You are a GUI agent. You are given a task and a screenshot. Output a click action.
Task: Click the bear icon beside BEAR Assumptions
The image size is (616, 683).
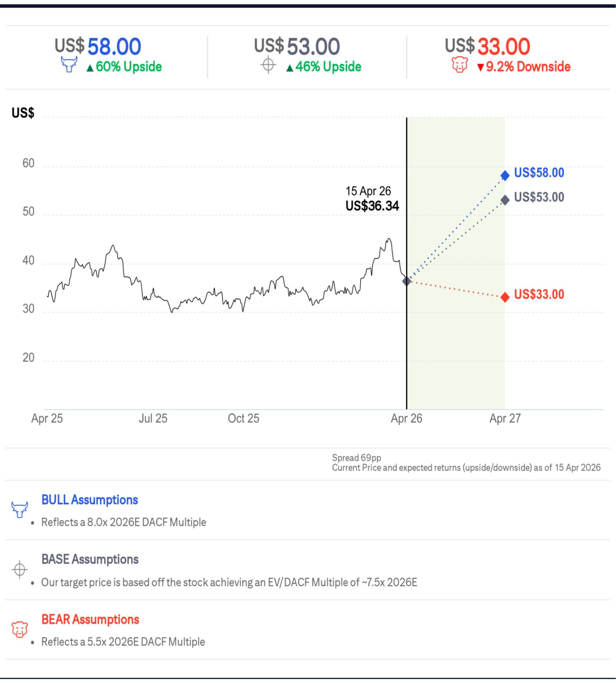pyautogui.click(x=19, y=630)
